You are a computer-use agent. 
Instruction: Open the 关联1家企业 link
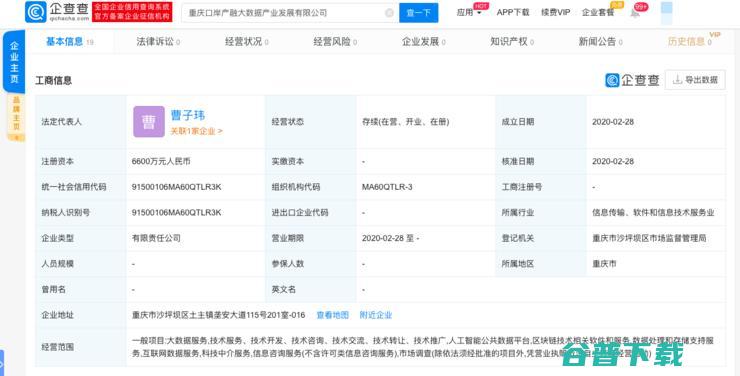196,131
